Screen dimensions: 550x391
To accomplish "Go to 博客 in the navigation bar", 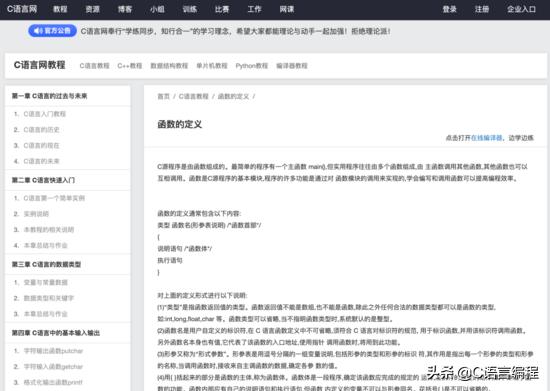I will coord(125,9).
